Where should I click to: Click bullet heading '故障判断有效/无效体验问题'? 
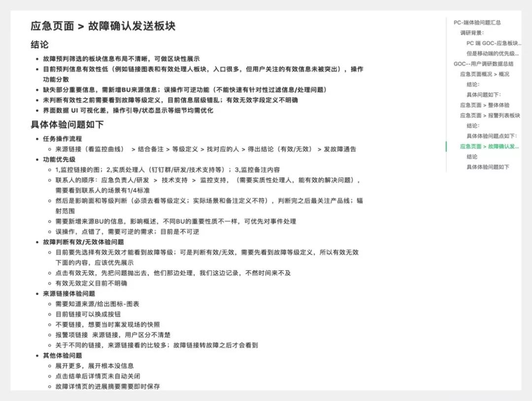click(x=83, y=242)
